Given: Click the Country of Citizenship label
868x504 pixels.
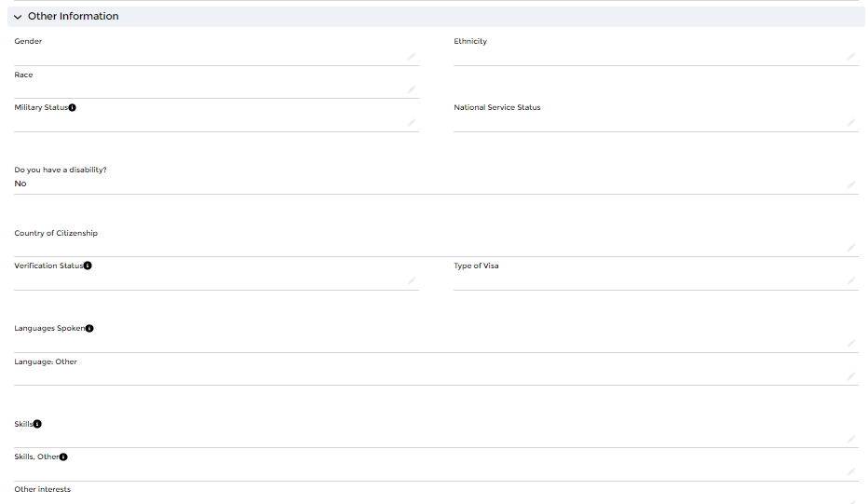Looking at the screenshot, I should (56, 233).
